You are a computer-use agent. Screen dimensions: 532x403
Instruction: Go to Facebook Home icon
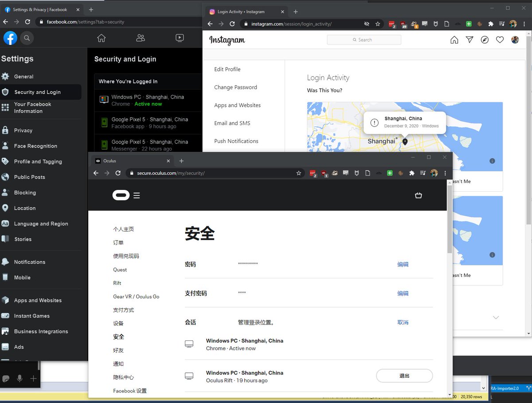click(102, 38)
